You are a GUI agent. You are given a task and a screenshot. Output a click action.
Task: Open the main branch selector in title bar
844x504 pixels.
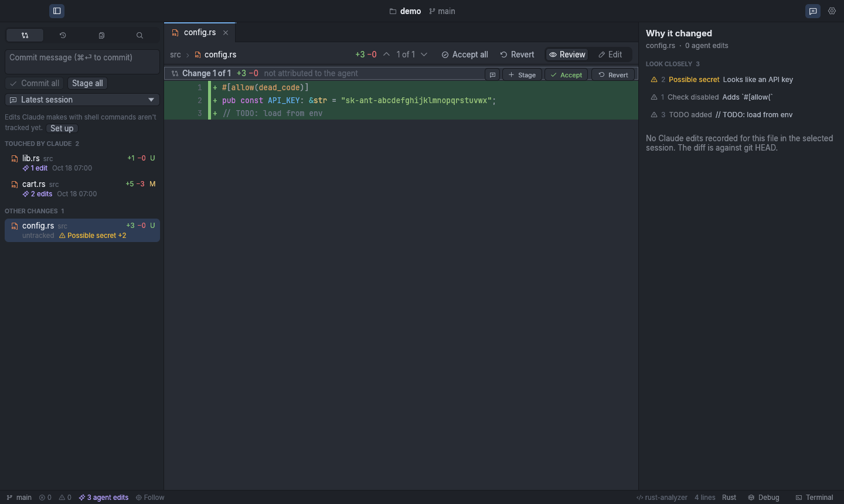pos(442,11)
